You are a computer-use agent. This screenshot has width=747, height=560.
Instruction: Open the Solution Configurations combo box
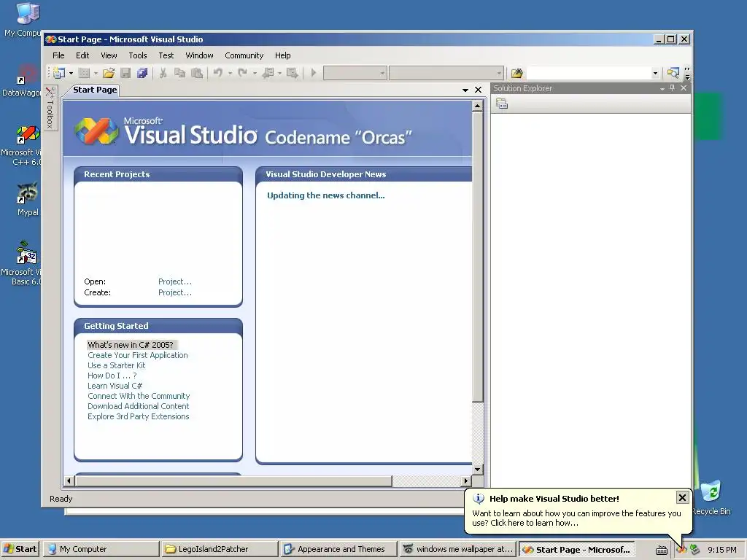[x=355, y=73]
